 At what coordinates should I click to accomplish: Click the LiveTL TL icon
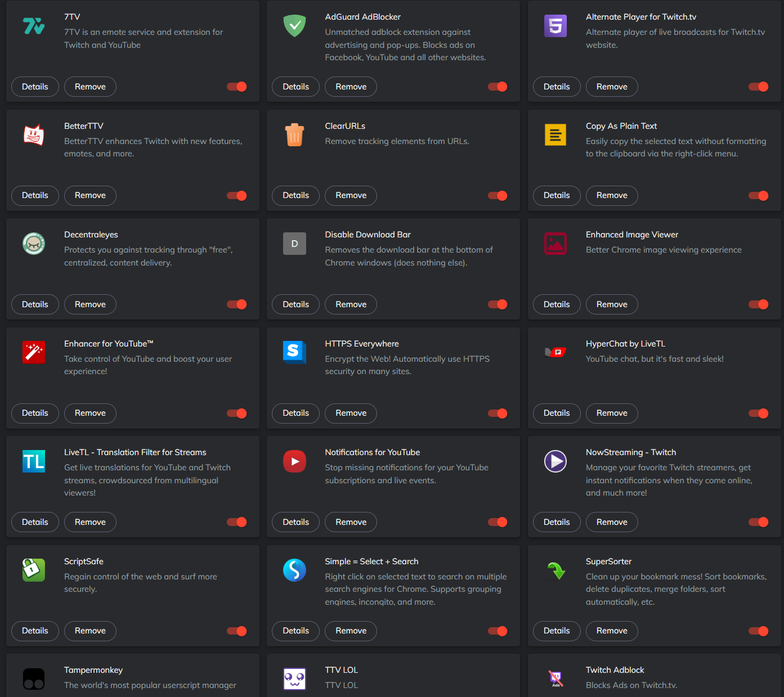[34, 461]
